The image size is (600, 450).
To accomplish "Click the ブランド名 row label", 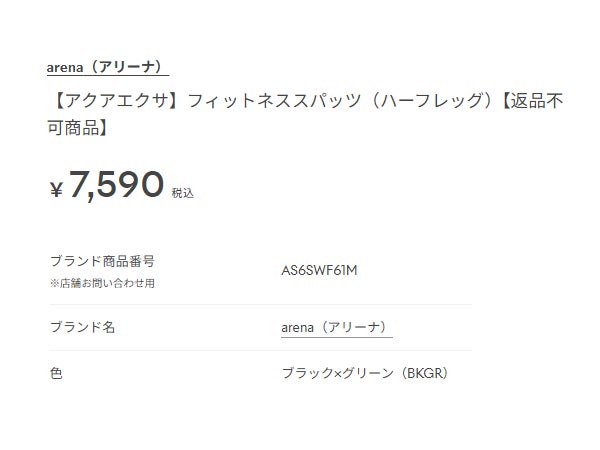I will pos(82,327).
